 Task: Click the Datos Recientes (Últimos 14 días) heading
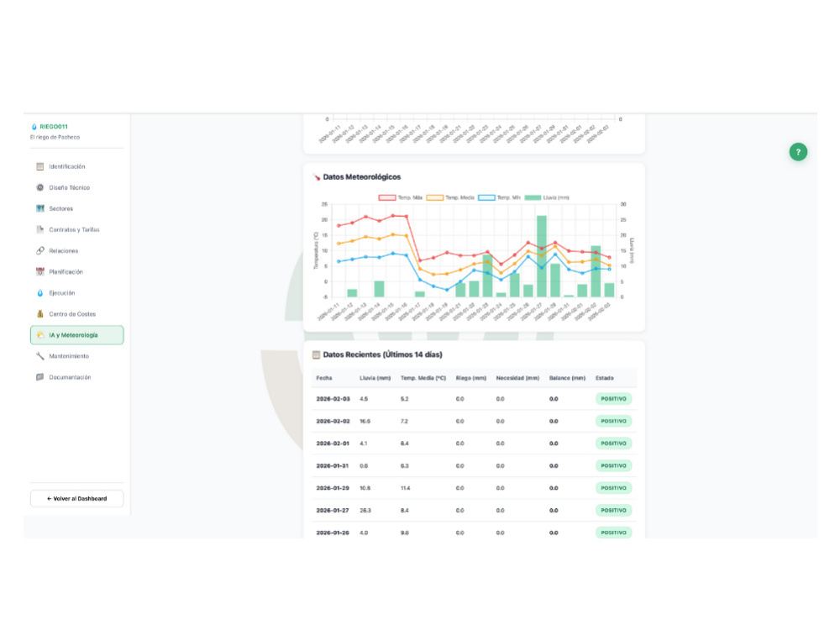pyautogui.click(x=382, y=354)
